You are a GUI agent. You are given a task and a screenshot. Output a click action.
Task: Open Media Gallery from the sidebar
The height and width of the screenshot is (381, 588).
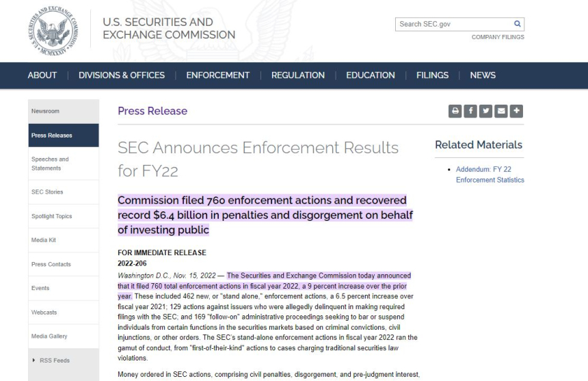point(49,336)
